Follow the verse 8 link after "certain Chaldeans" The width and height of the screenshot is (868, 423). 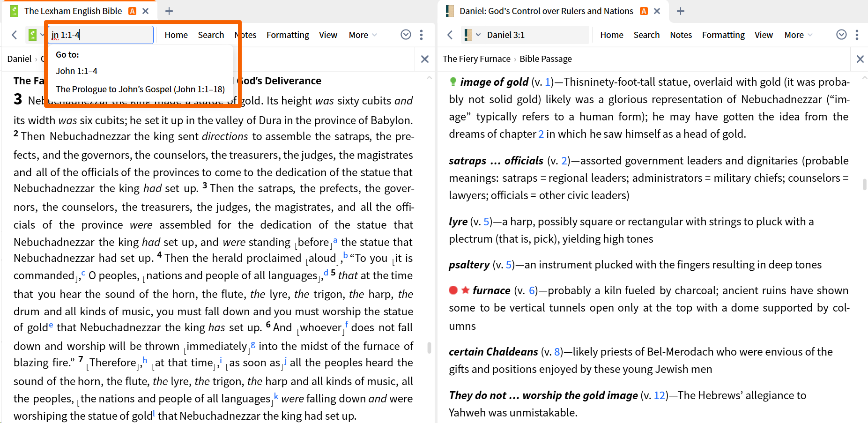(557, 352)
